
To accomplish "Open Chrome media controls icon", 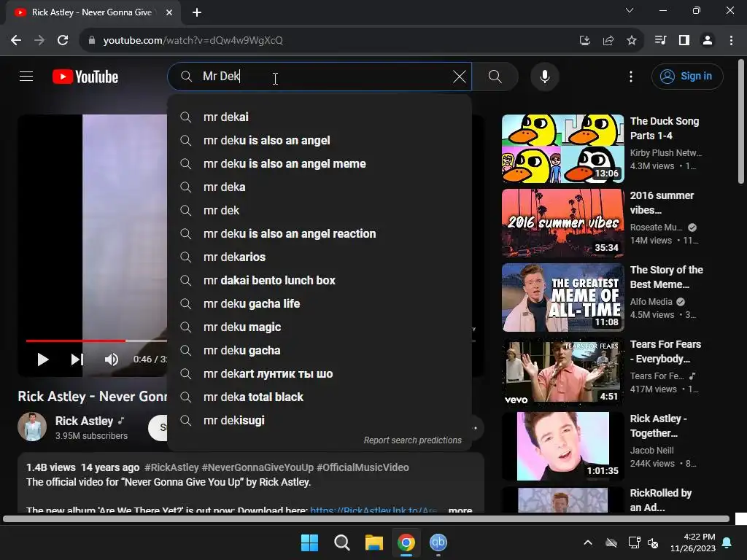I will click(660, 40).
